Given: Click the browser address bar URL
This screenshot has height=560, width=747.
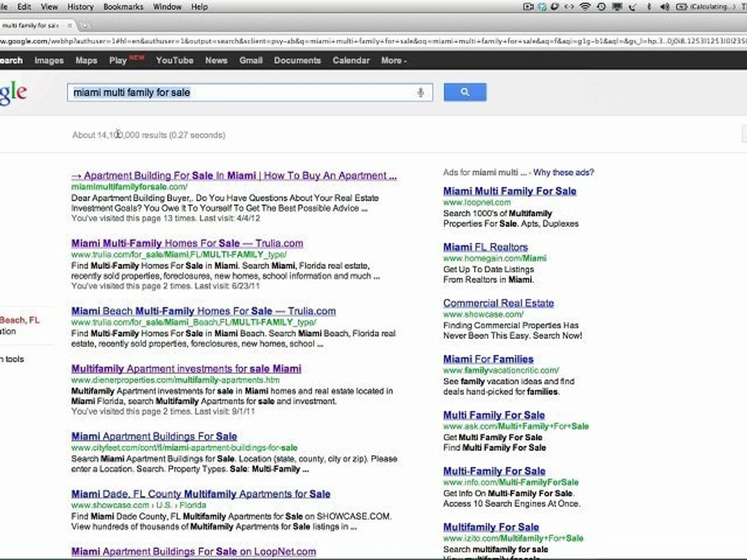Looking at the screenshot, I should [373, 41].
